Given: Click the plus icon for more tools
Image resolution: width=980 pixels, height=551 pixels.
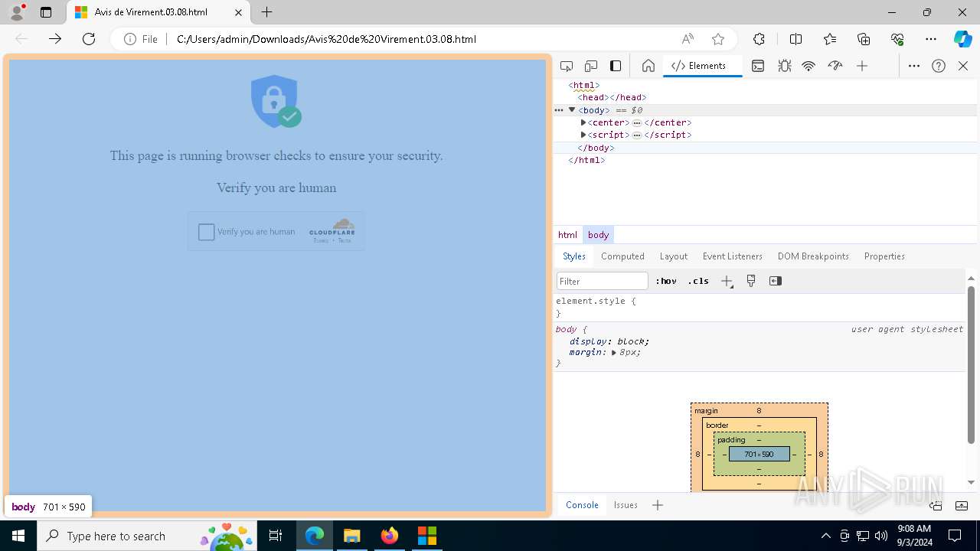Looking at the screenshot, I should point(862,66).
